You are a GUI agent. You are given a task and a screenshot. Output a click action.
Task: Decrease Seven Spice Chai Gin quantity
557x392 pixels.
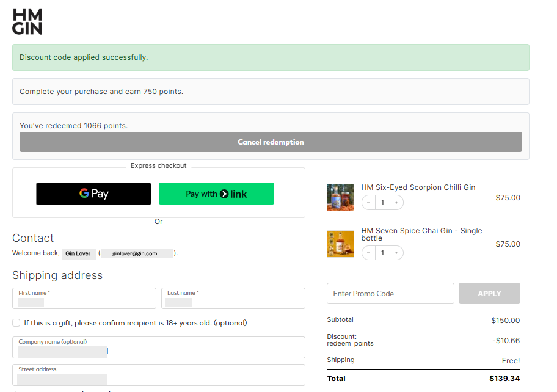368,253
